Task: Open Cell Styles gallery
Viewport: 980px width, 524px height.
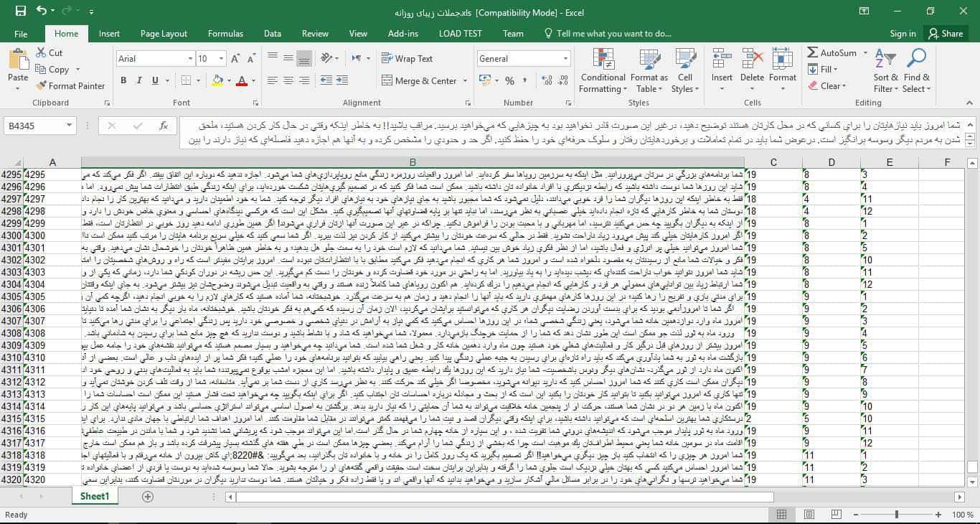Action: [685, 70]
